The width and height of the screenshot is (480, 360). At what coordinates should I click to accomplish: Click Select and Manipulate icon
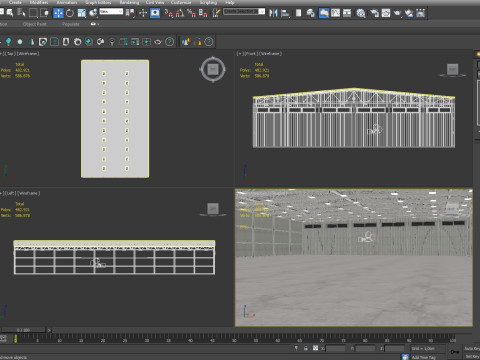point(143,13)
